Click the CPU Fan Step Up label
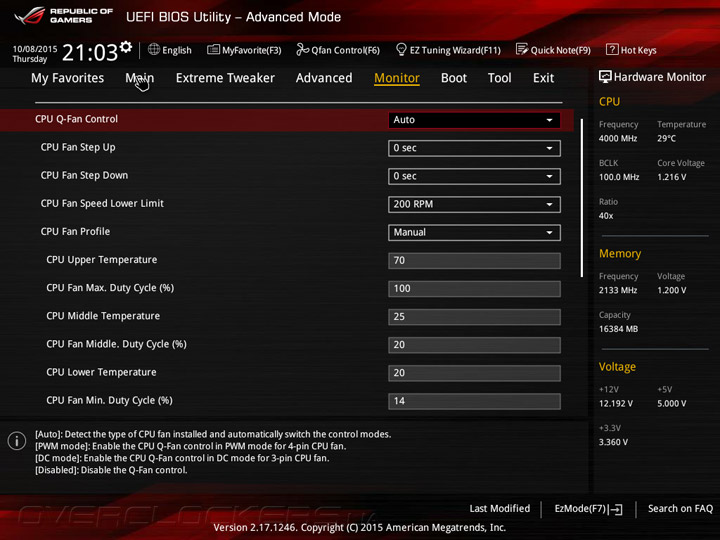 point(78,147)
